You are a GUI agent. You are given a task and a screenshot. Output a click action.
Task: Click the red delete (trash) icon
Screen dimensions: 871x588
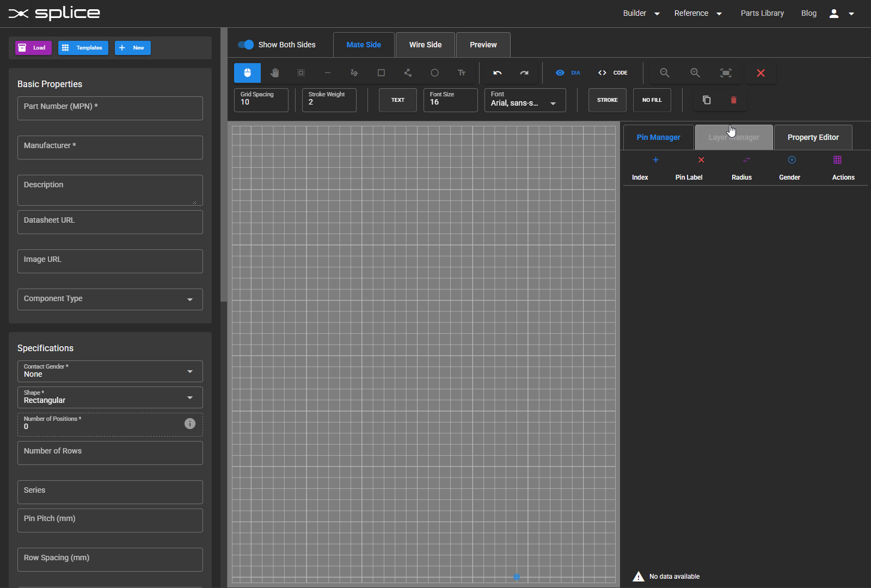733,100
